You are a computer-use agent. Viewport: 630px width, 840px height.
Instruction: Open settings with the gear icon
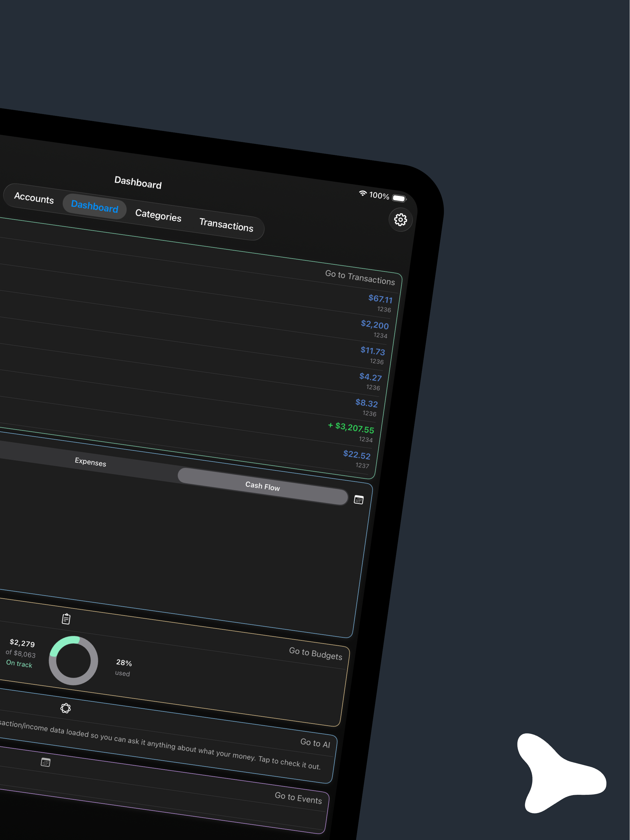(400, 220)
